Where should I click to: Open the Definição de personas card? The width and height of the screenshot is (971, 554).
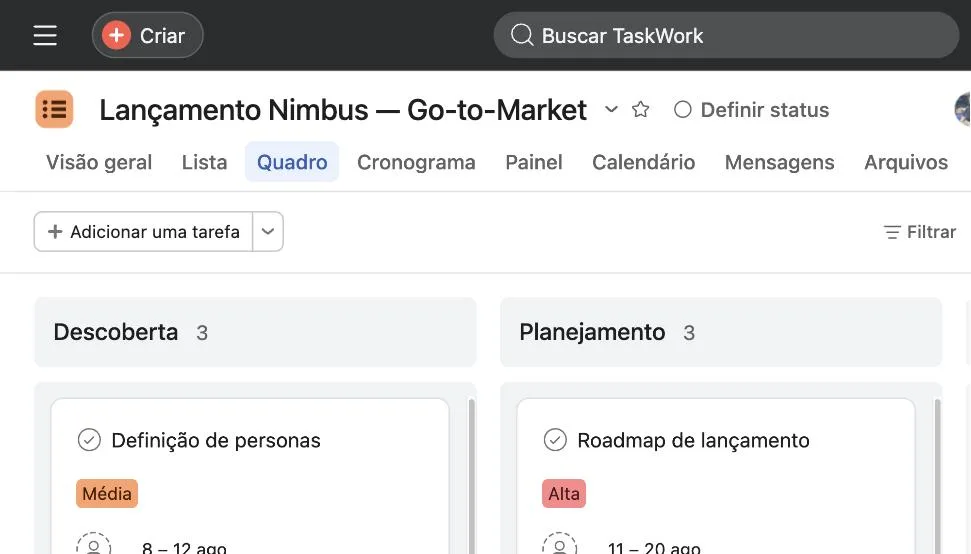tap(250, 477)
